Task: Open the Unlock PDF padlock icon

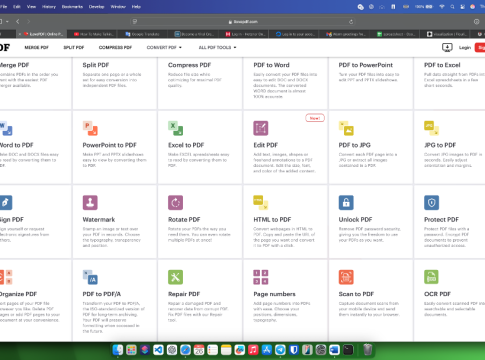Action: (x=346, y=203)
